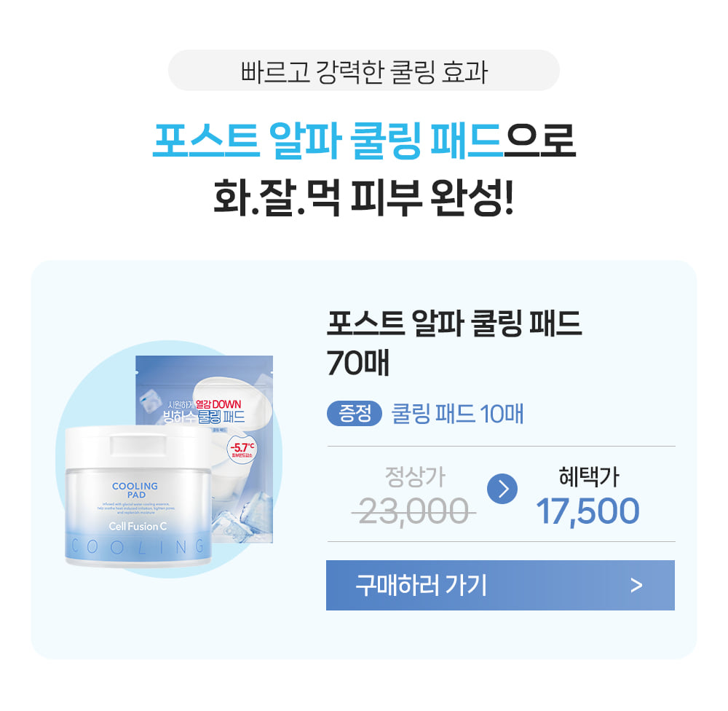Click the 빠르고 강력한 쿨링 효과 pill banner
The height and width of the screenshot is (711, 728).
pyautogui.click(x=363, y=71)
